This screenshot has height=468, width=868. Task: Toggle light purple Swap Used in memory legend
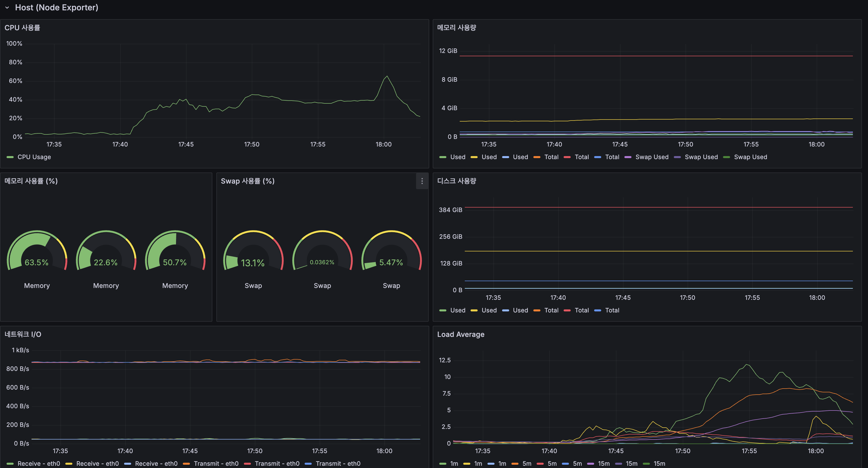tap(652, 157)
